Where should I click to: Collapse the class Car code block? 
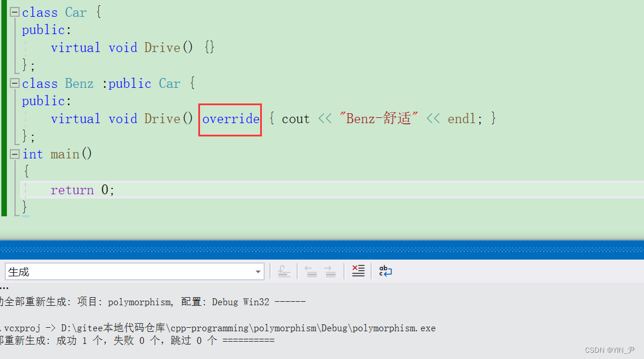(x=15, y=12)
